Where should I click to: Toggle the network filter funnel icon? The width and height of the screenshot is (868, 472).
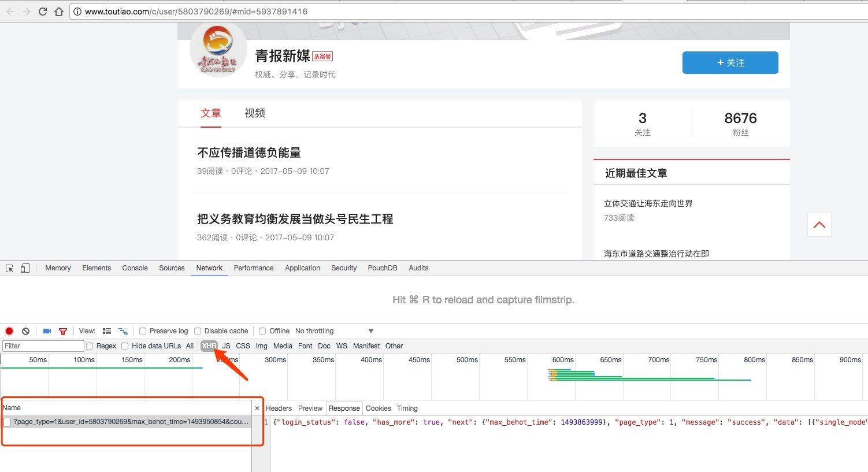pyautogui.click(x=63, y=331)
